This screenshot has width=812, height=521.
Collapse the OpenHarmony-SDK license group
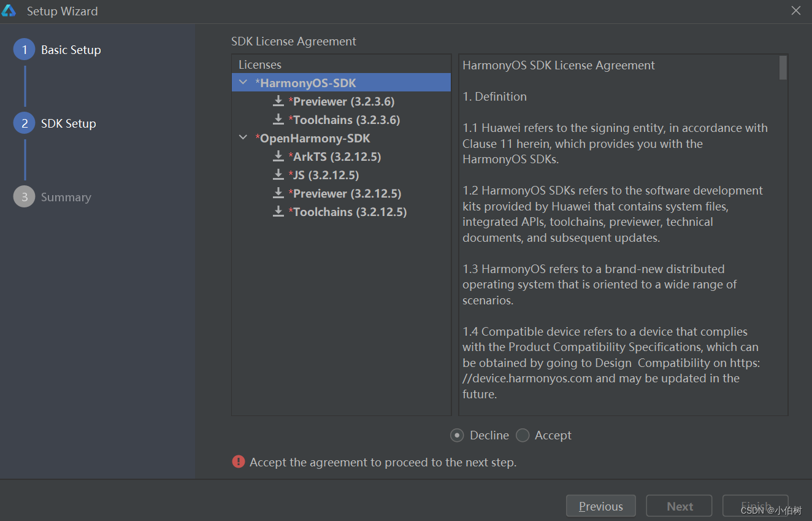(243, 138)
